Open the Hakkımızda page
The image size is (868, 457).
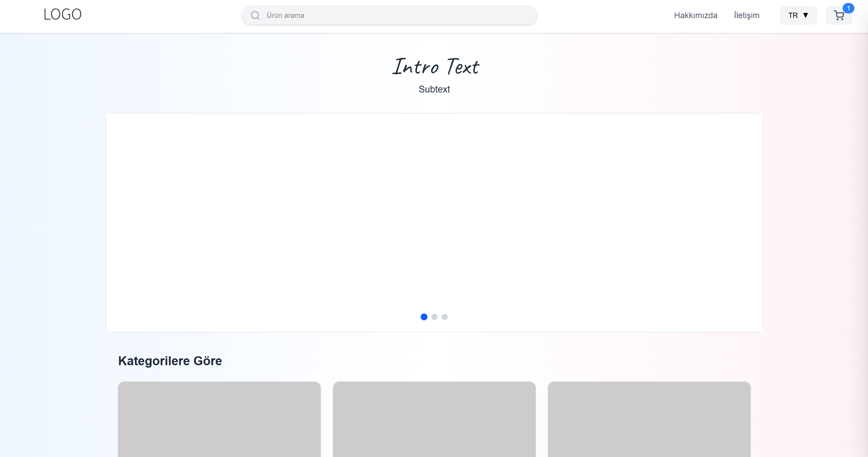[x=695, y=15]
